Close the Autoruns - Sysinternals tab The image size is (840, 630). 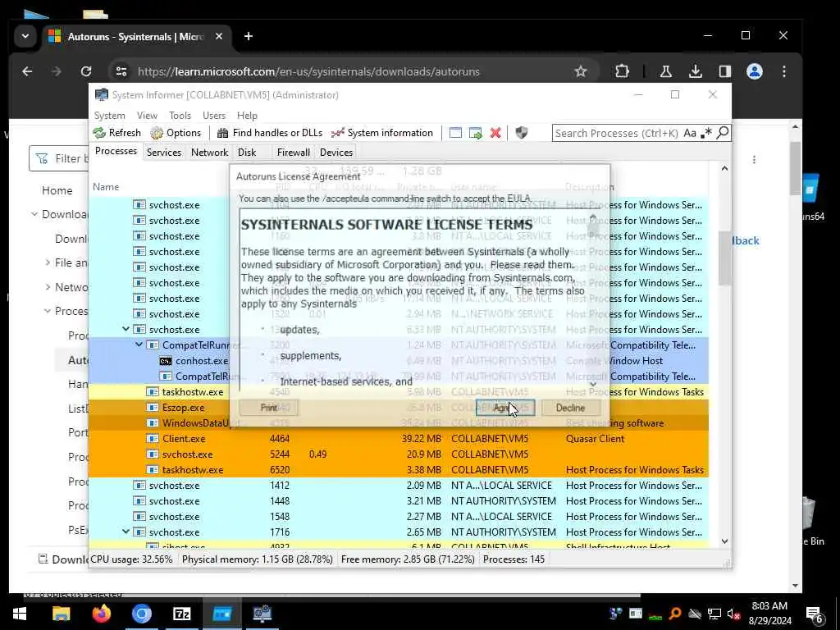point(218,36)
